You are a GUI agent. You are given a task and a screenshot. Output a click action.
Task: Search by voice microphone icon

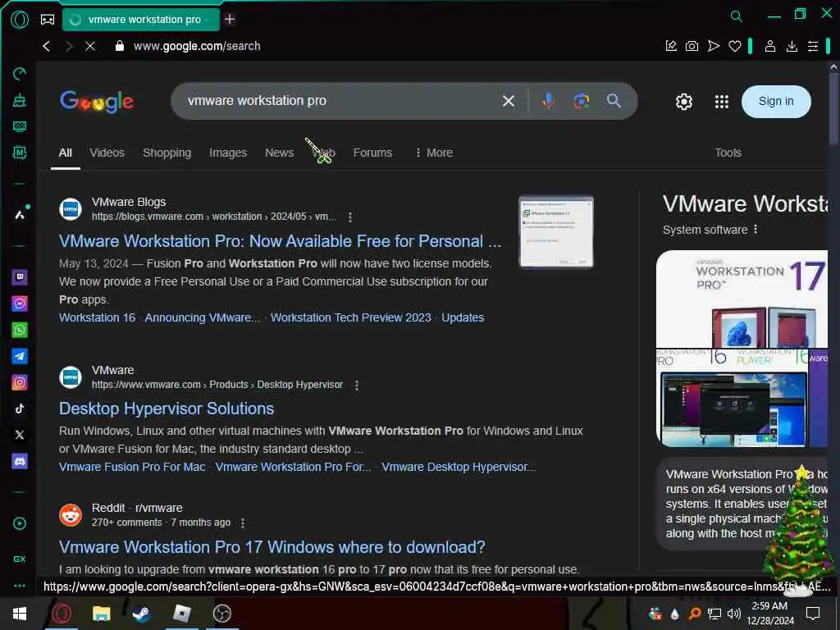[x=548, y=101]
